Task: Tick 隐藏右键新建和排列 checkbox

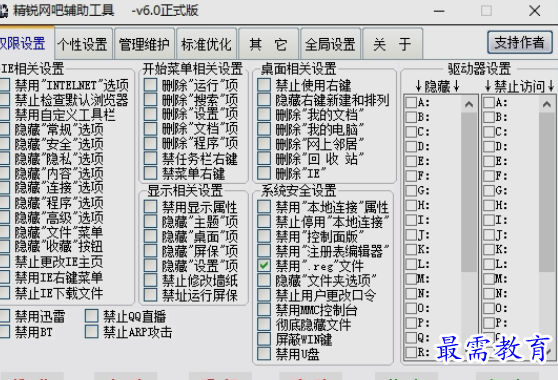Action: tap(264, 100)
